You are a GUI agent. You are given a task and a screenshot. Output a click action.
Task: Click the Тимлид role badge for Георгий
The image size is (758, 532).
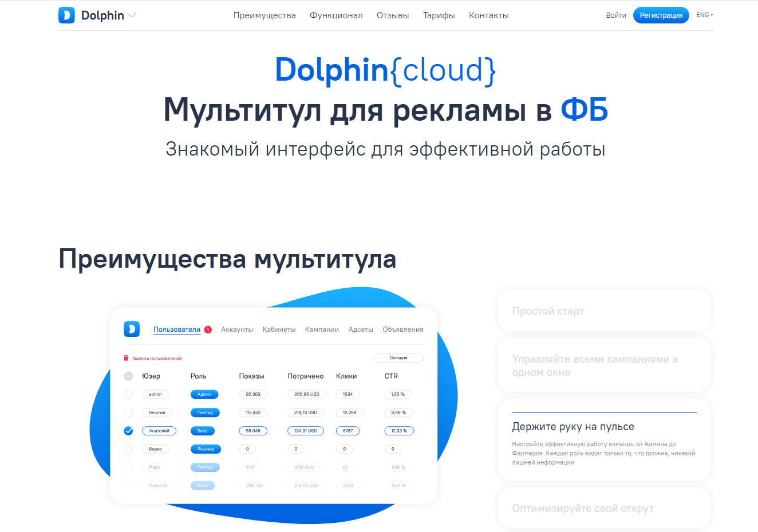click(205, 412)
